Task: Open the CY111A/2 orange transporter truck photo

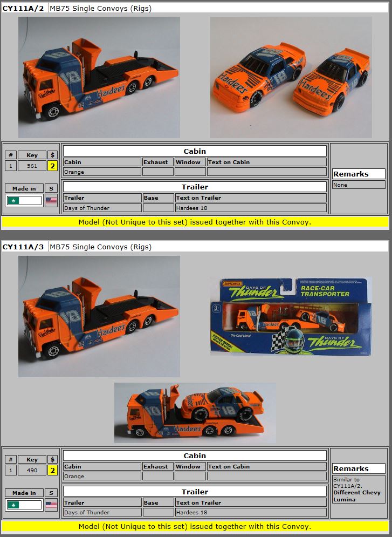Action: click(x=99, y=77)
